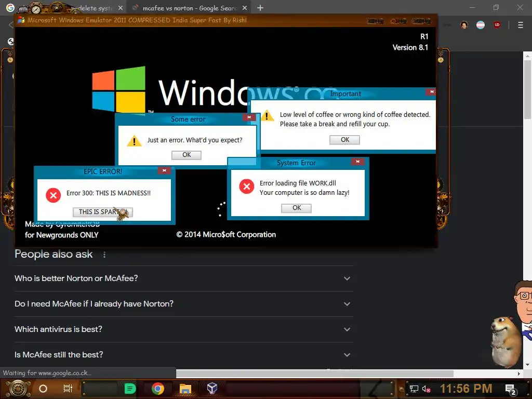The image size is (532, 399).
Task: Open the People also ask options menu
Action: click(104, 255)
